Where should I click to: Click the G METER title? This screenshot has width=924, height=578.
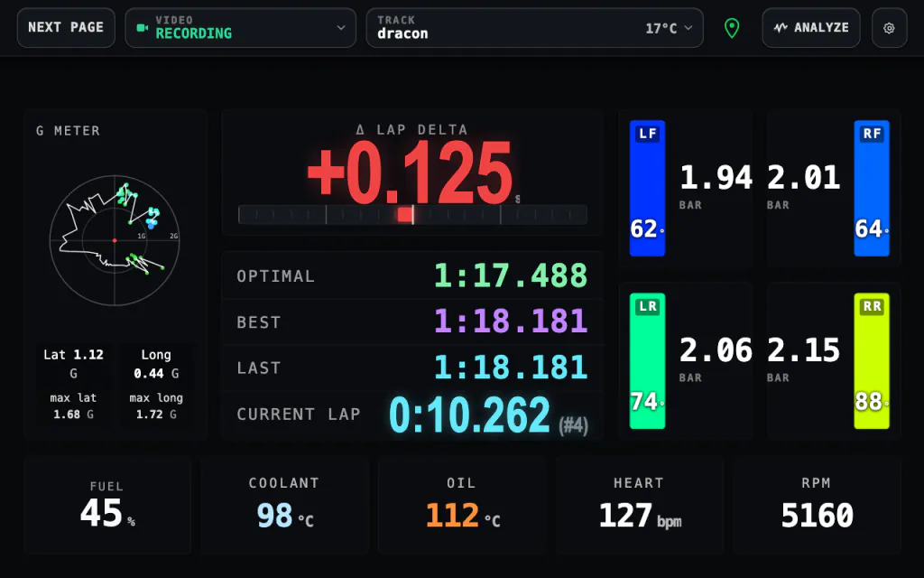click(68, 131)
